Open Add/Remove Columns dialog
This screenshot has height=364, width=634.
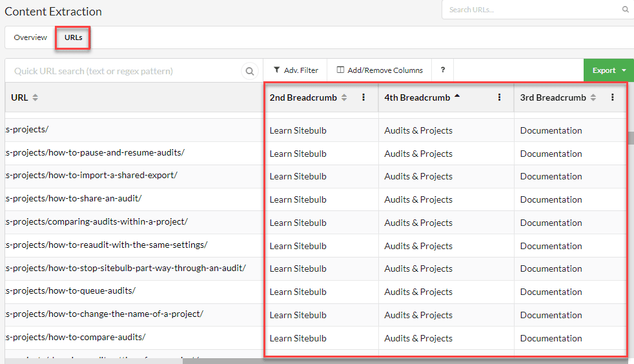point(380,70)
